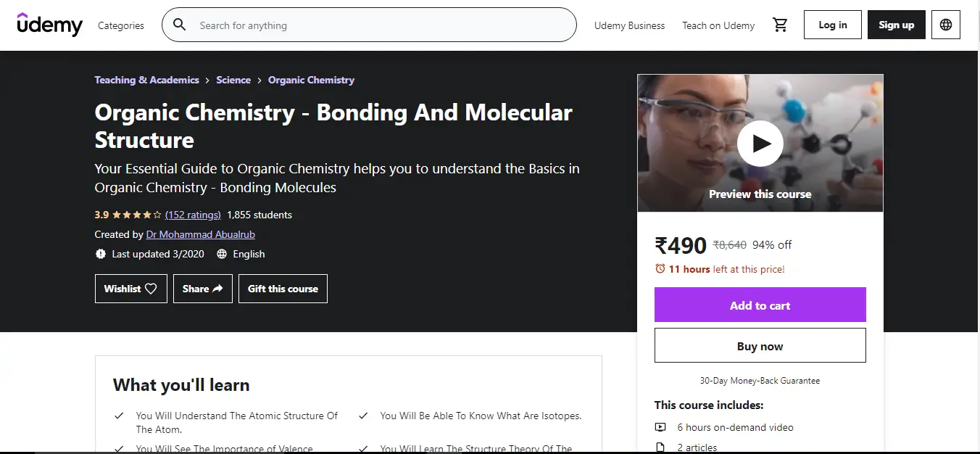This screenshot has width=980, height=454.
Task: Click the globe icon beside English
Action: [x=221, y=254]
